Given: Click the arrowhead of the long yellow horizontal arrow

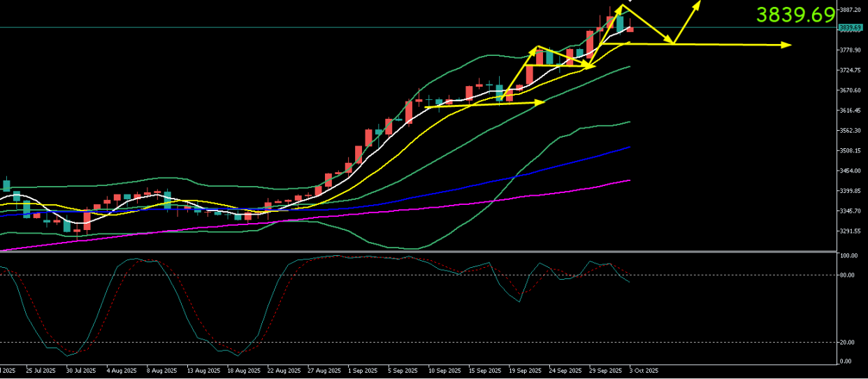Looking at the screenshot, I should click(x=786, y=45).
